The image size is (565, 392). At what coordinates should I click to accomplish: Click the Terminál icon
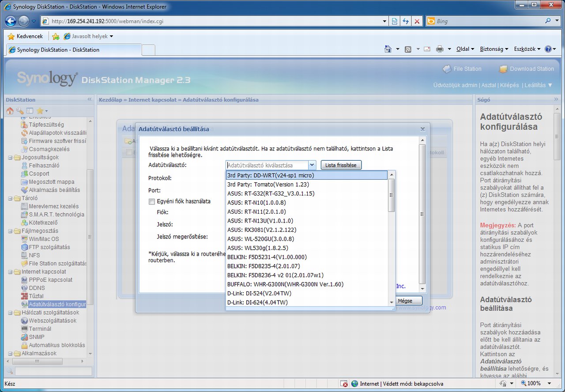point(25,329)
